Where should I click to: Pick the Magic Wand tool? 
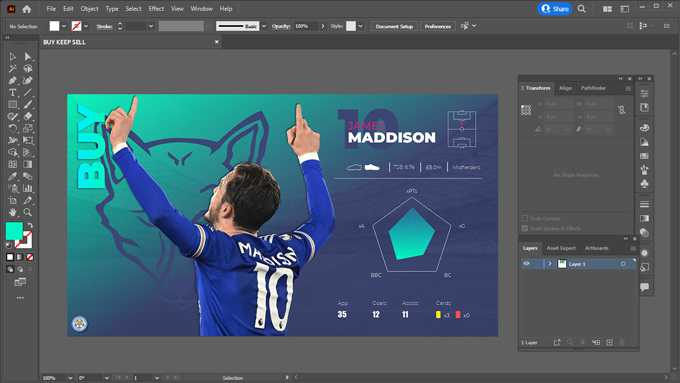(13, 69)
